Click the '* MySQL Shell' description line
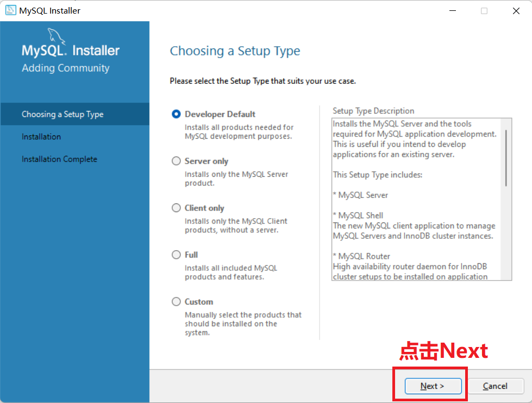 pyautogui.click(x=358, y=215)
